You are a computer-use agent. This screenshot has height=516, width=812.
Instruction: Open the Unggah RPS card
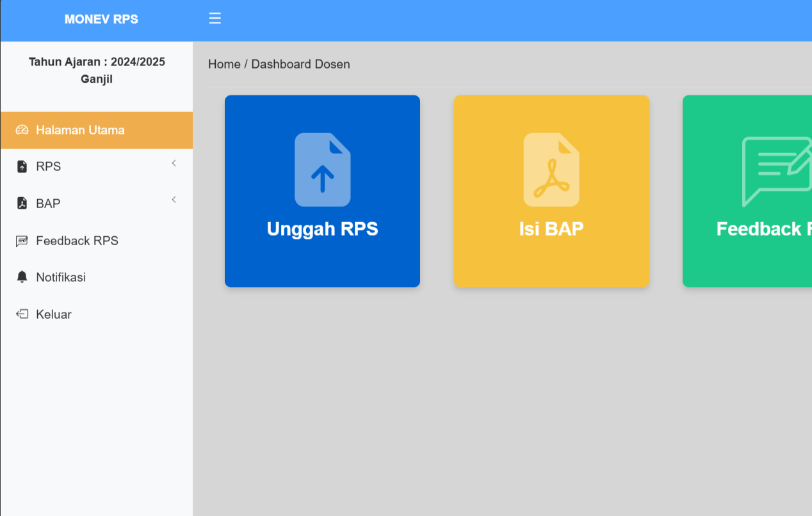point(322,191)
